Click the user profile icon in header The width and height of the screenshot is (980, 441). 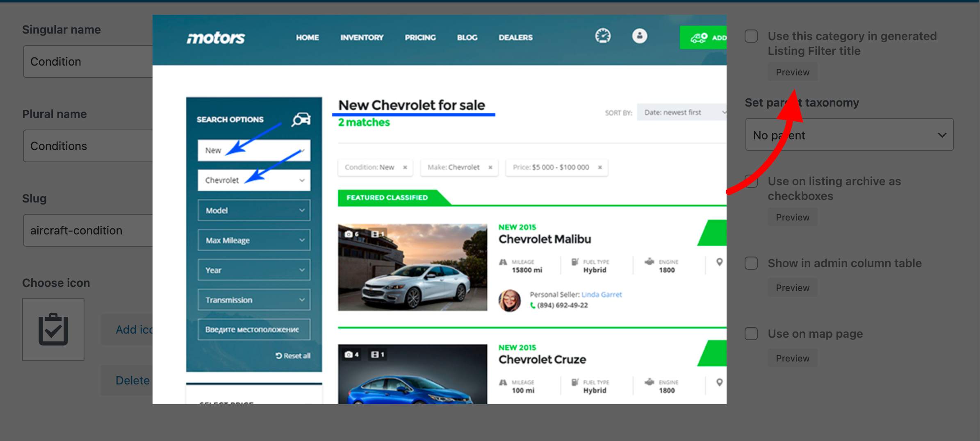(639, 36)
